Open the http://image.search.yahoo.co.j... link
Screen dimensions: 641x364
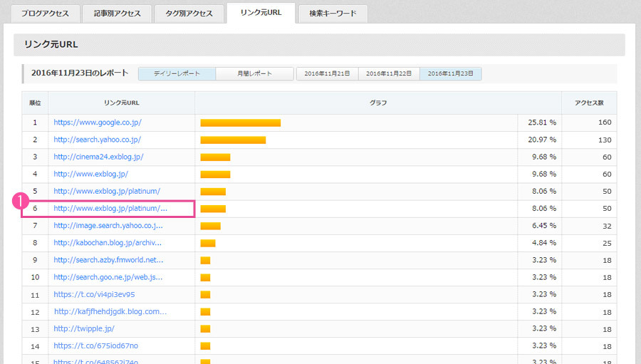[108, 225]
